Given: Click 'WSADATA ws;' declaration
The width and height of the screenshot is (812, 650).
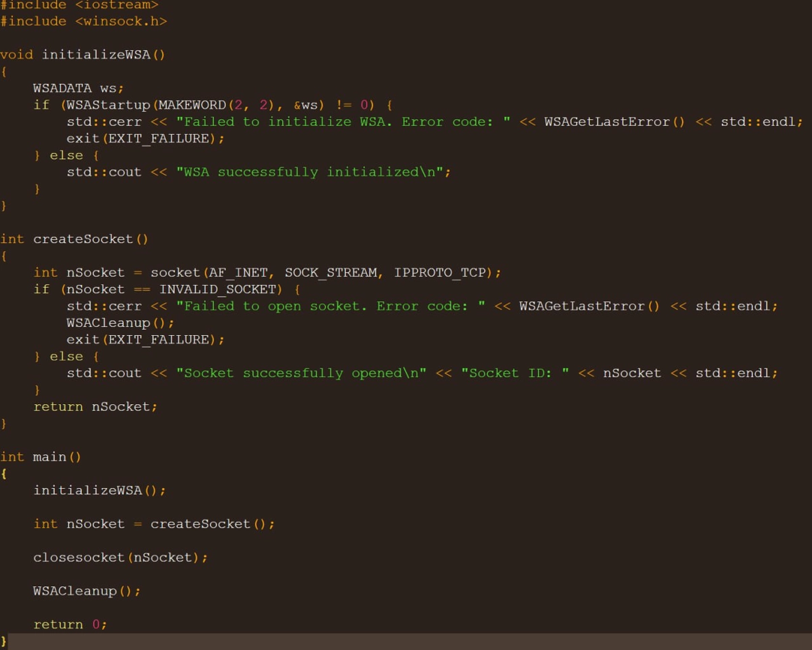Looking at the screenshot, I should 79,88.
